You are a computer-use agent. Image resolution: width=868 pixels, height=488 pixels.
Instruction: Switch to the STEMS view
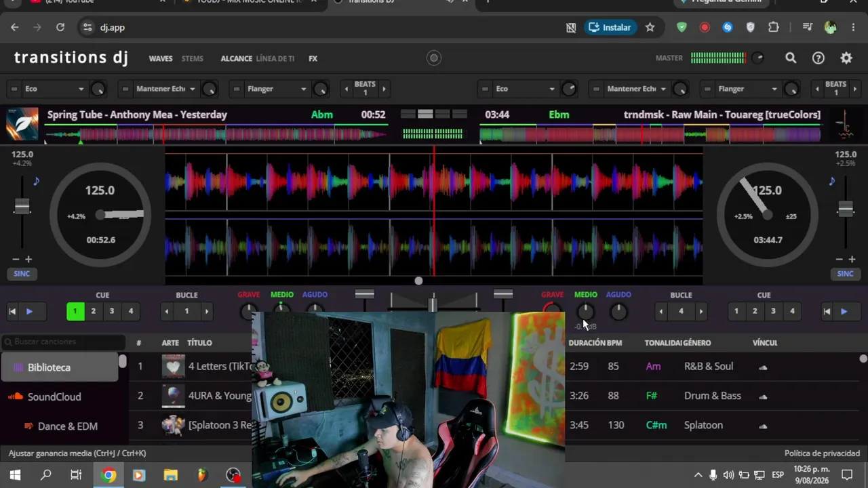(193, 59)
